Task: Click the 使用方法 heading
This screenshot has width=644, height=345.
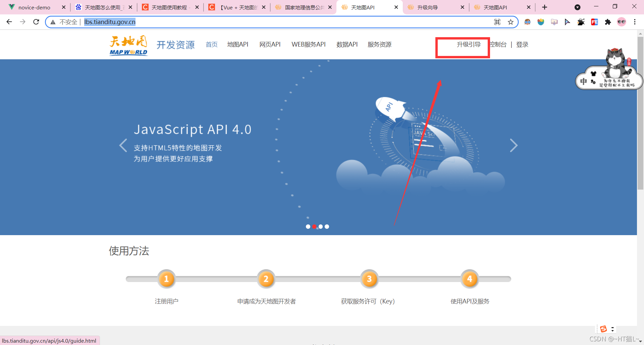Action: coord(129,251)
